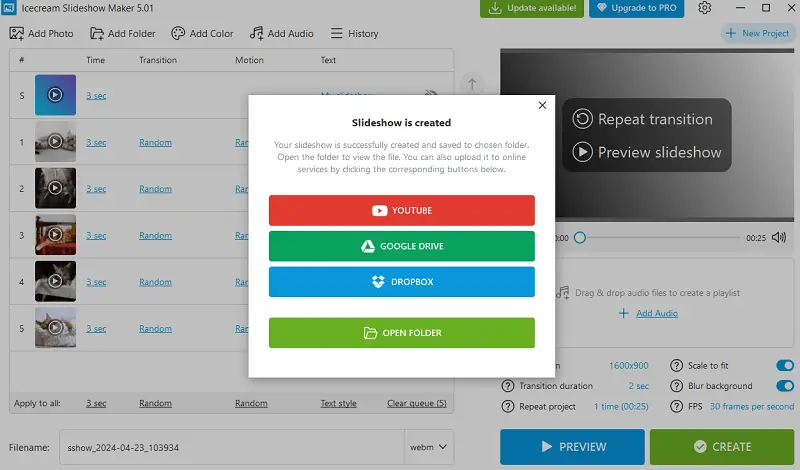Change the 30 frames per second value

pyautogui.click(x=752, y=406)
